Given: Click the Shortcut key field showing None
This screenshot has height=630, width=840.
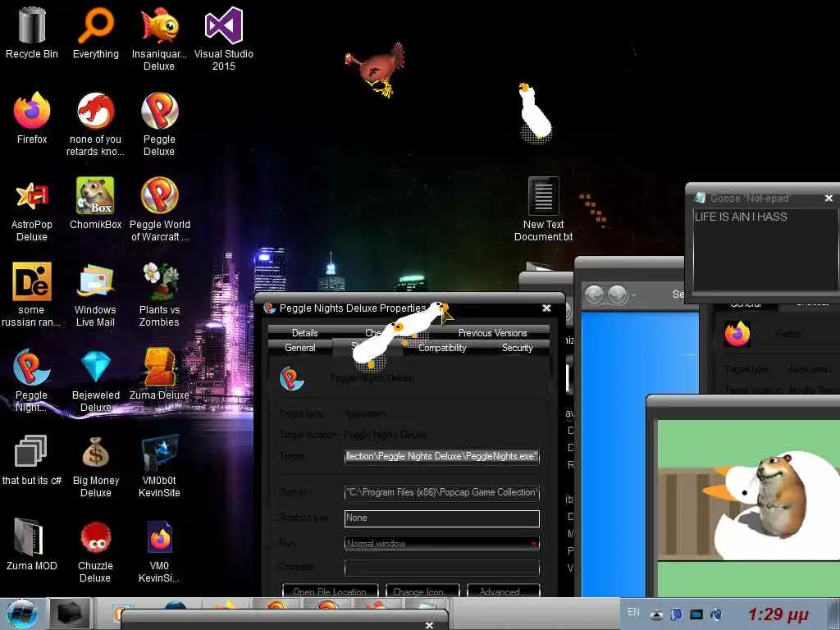Looking at the screenshot, I should tap(441, 518).
